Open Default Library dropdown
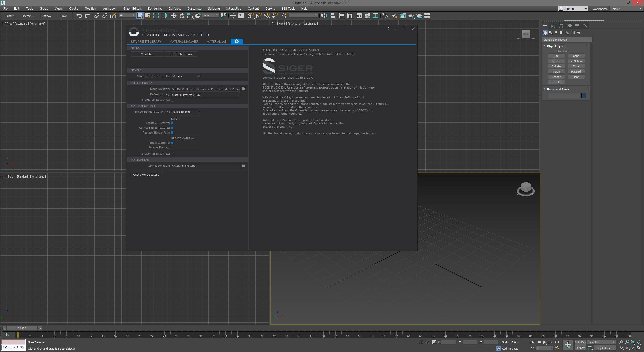The image size is (644, 352). tap(206, 95)
